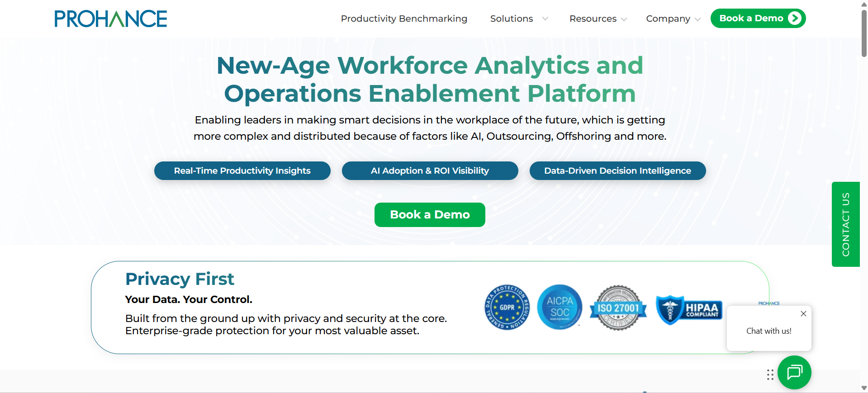This screenshot has height=393, width=868.
Task: Click the HIPAA Compliant shield badge
Action: (689, 310)
